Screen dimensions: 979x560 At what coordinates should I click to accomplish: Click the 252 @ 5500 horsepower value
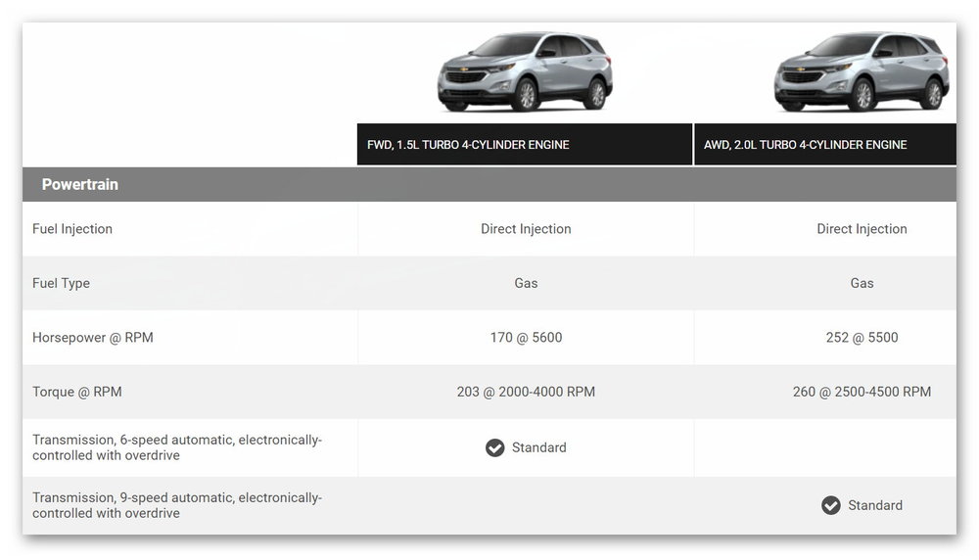tap(862, 338)
